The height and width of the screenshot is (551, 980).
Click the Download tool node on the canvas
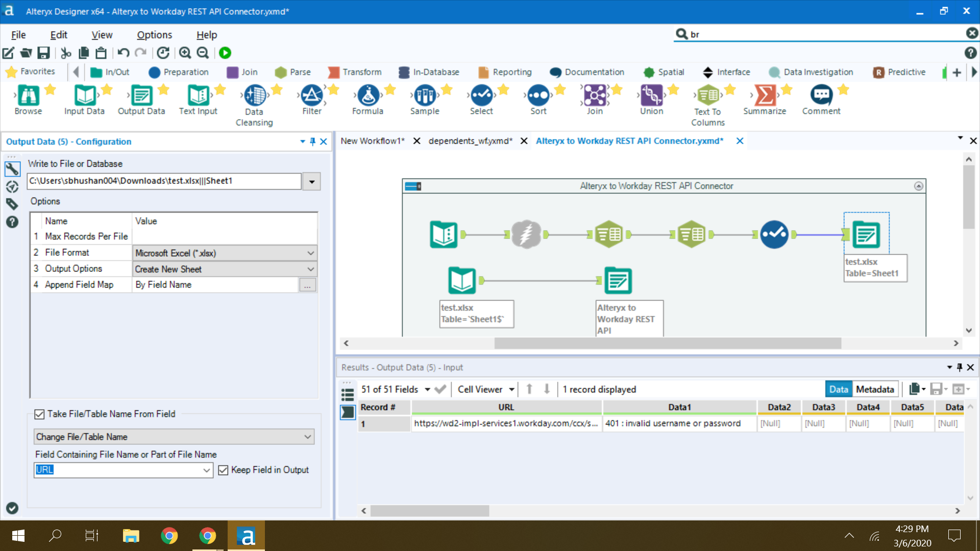[x=526, y=235]
